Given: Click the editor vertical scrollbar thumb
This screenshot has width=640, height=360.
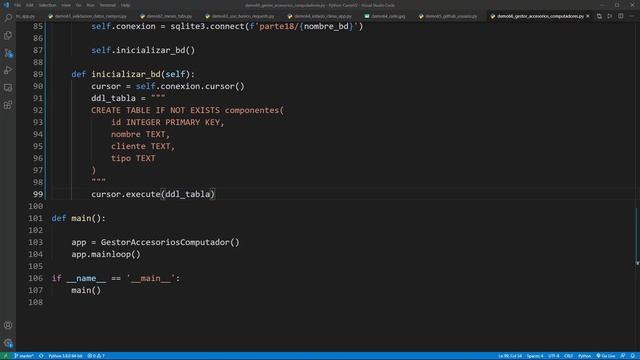Looking at the screenshot, I should pos(637,236).
